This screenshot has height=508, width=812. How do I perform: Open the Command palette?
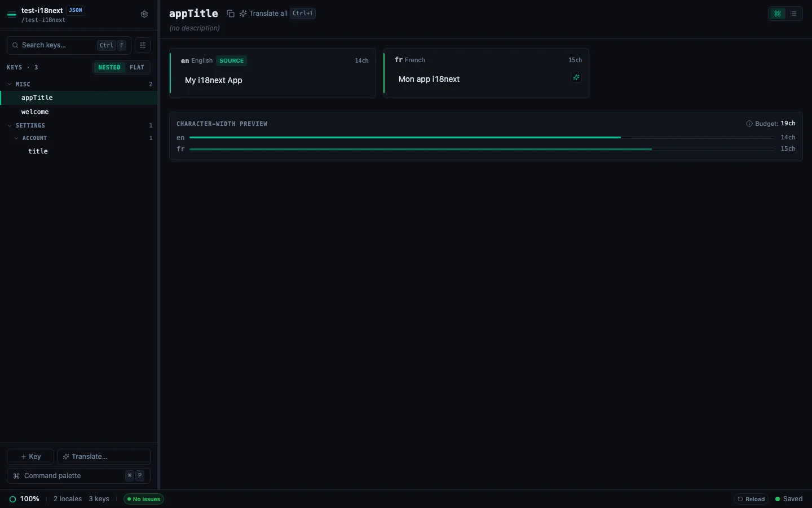[x=78, y=476]
